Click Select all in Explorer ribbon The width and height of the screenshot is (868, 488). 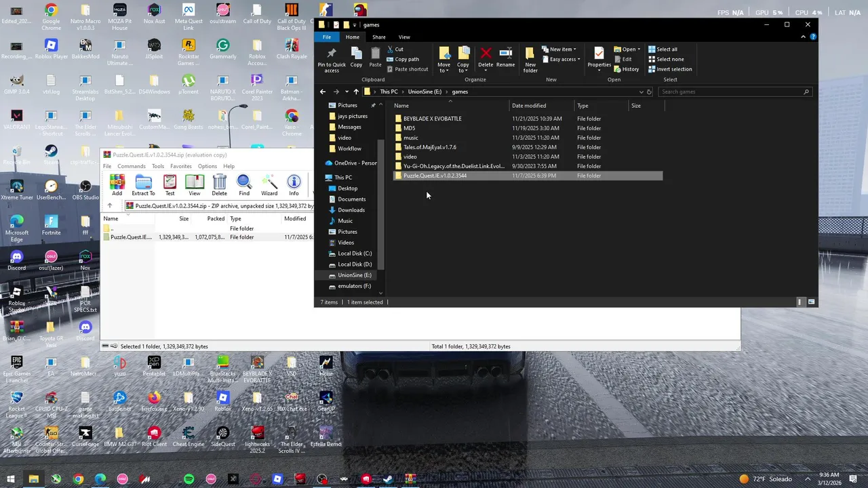(663, 49)
